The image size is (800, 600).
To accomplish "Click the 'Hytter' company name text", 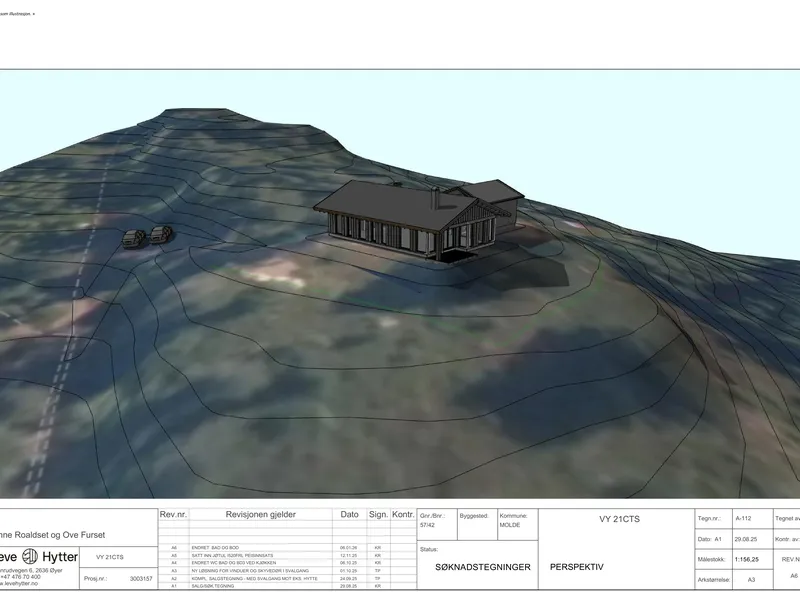I will coord(60,556).
